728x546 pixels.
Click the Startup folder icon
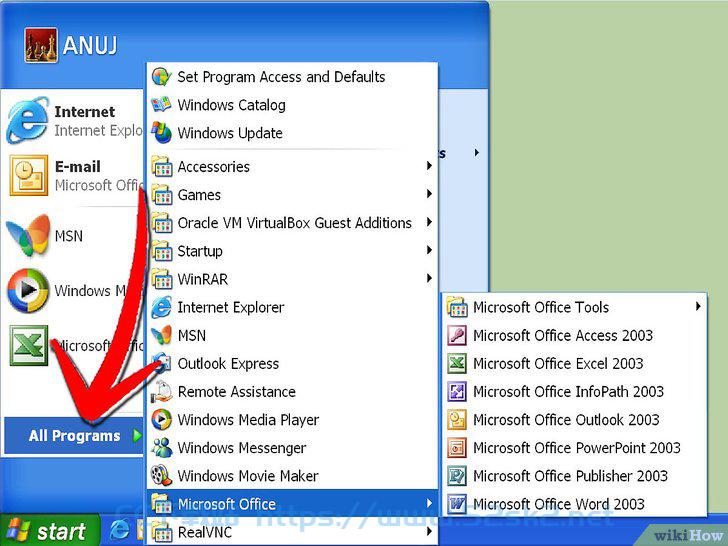pos(162,251)
